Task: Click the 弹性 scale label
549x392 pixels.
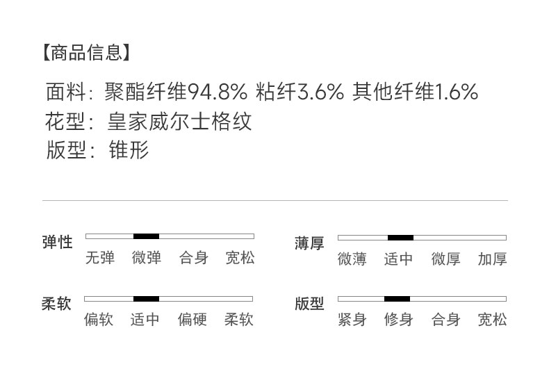Action: 57,242
